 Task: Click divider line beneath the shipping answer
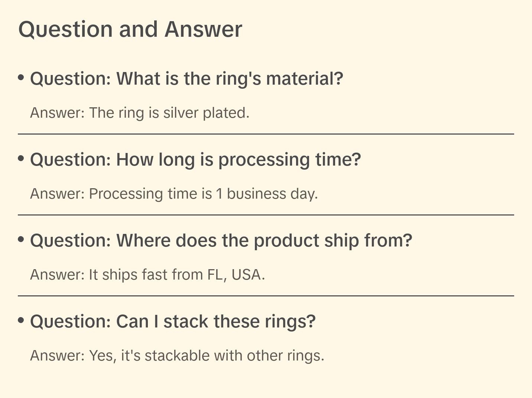266,296
